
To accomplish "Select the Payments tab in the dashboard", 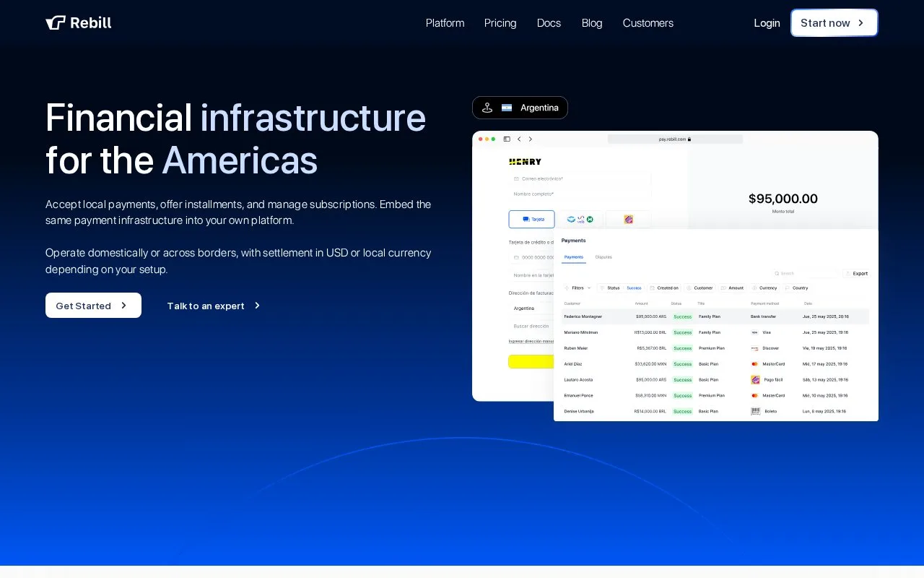I will coord(574,257).
